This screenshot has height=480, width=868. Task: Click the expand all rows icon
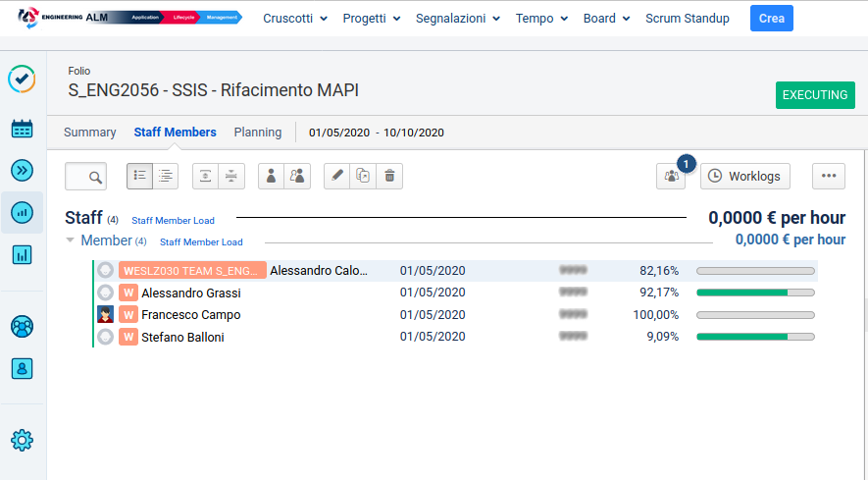[x=205, y=176]
